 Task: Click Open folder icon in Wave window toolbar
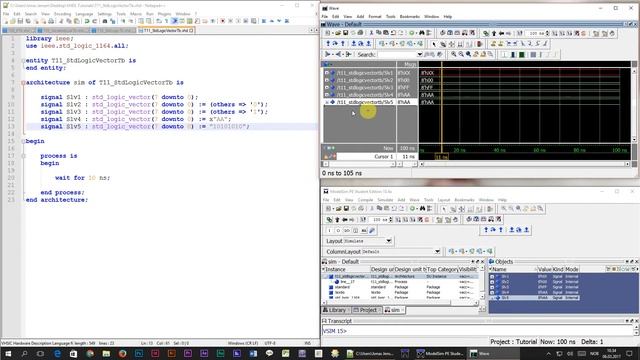click(x=338, y=33)
